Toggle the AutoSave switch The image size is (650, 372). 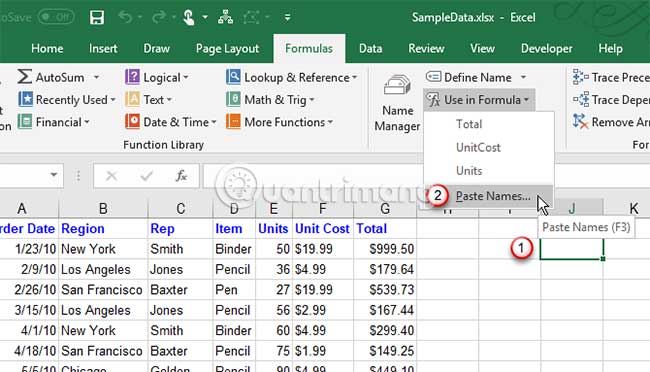point(56,17)
